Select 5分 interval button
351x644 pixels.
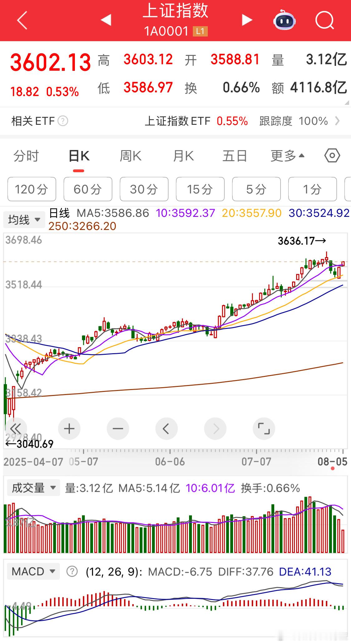[x=256, y=189]
